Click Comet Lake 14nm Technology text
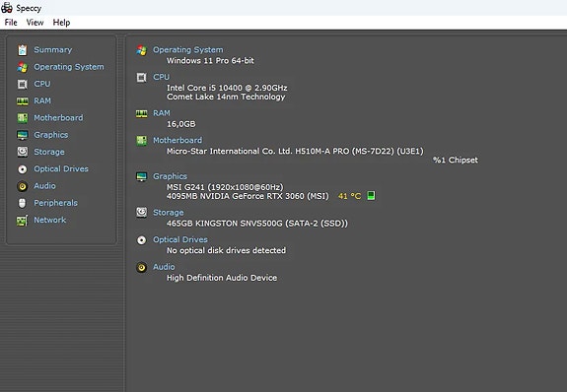 click(x=226, y=97)
